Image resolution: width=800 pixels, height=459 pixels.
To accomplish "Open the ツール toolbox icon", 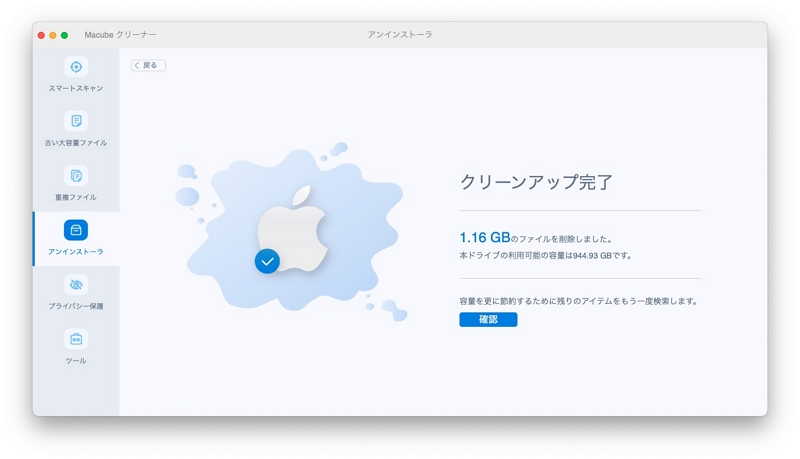I will point(76,339).
